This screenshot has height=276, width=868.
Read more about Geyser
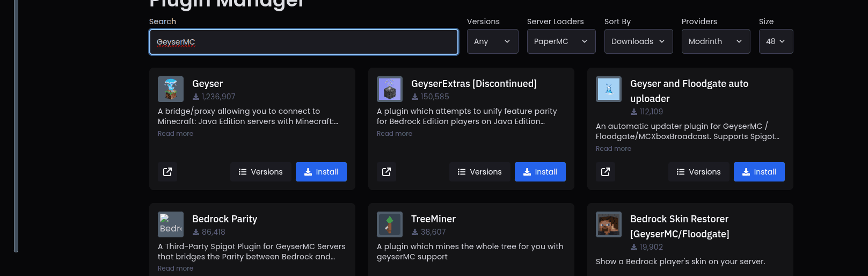[176, 134]
